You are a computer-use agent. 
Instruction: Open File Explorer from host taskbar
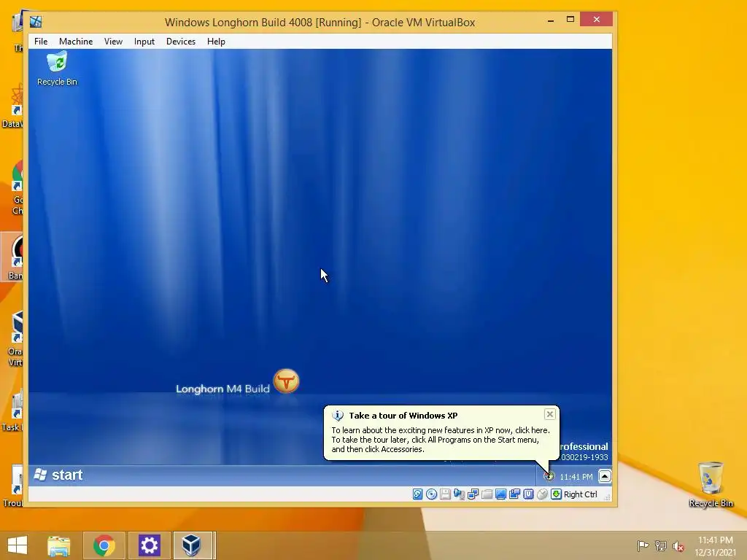click(59, 545)
